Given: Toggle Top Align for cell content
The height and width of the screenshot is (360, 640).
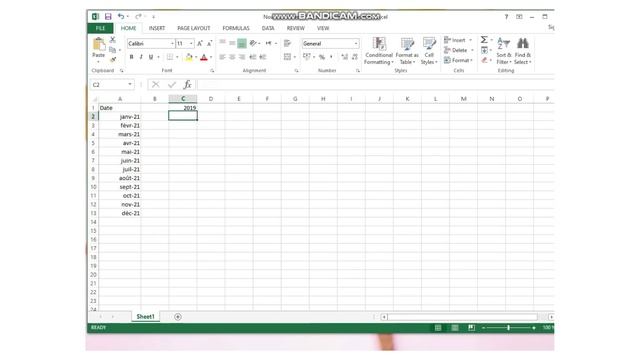Looking at the screenshot, I should click(222, 43).
